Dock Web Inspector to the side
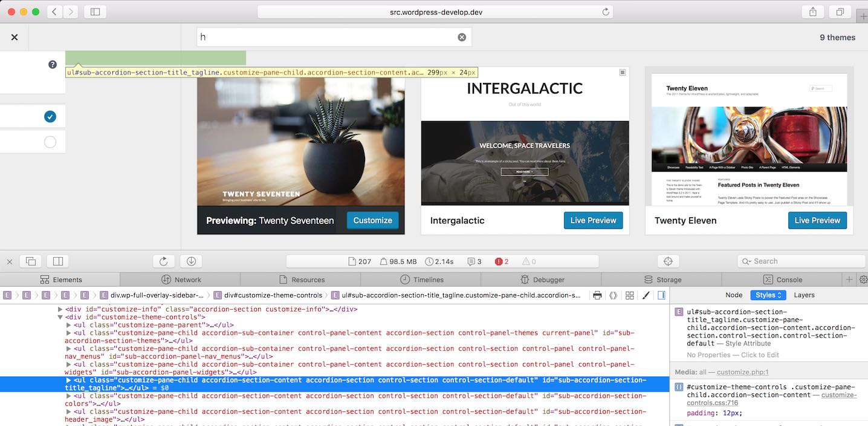Image resolution: width=868 pixels, height=426 pixels. click(x=58, y=261)
